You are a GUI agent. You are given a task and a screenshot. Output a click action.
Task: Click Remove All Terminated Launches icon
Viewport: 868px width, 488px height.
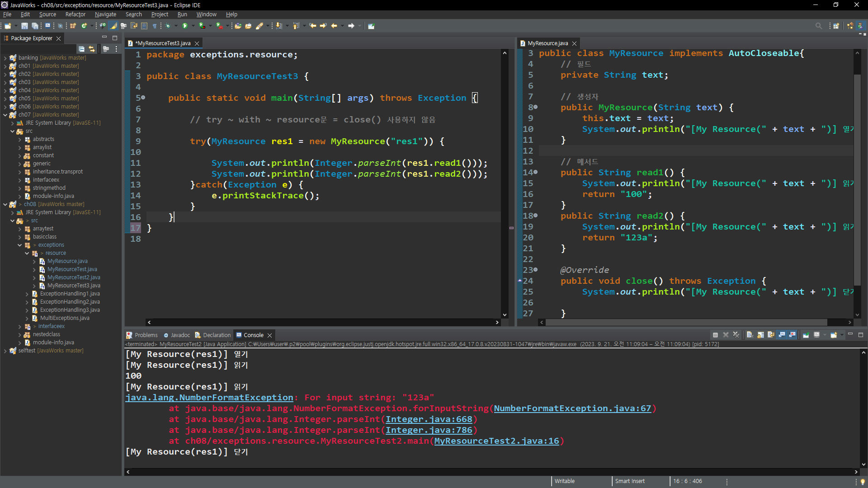736,335
